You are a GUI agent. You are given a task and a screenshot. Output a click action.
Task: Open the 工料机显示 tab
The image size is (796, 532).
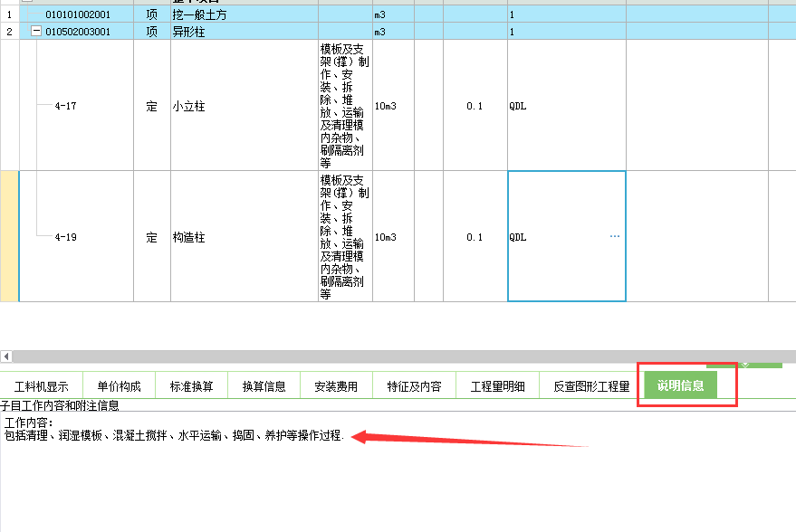41,386
